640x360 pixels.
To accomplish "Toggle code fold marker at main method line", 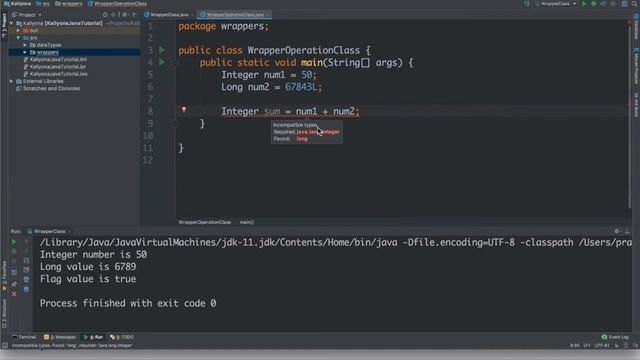I will coord(174,63).
